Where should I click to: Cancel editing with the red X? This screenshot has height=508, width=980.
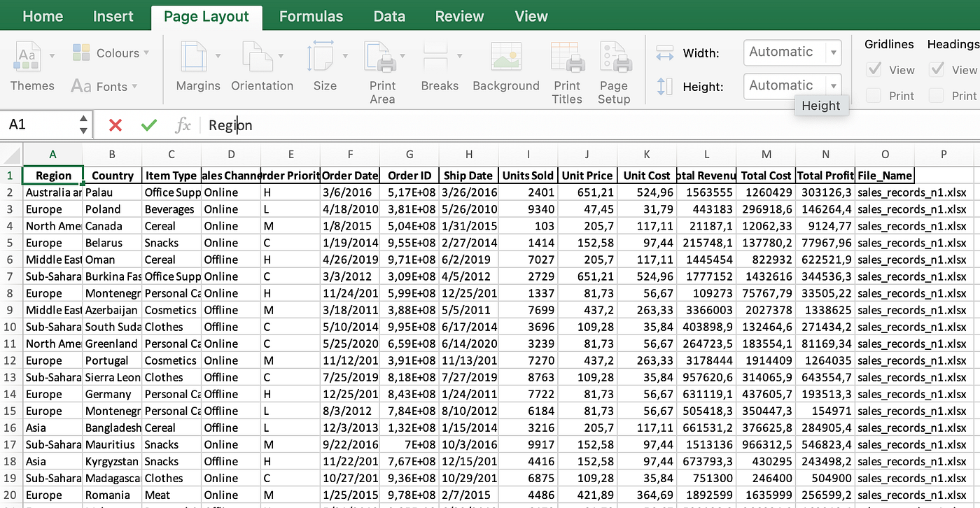(x=114, y=125)
